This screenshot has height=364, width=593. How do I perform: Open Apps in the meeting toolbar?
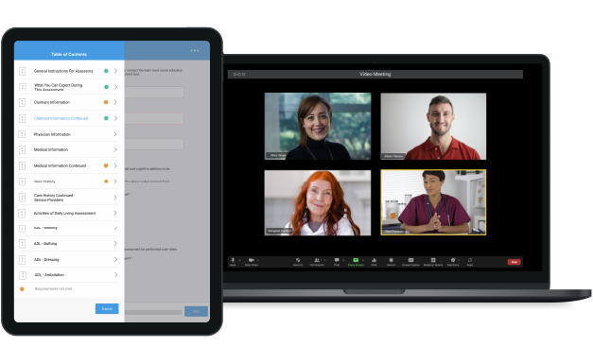470,262
